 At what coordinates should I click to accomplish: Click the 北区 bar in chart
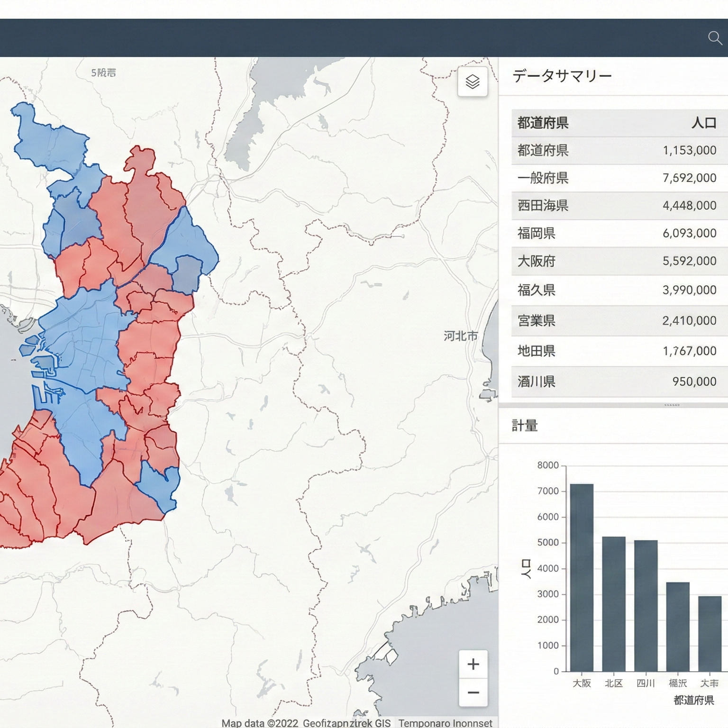click(x=613, y=604)
